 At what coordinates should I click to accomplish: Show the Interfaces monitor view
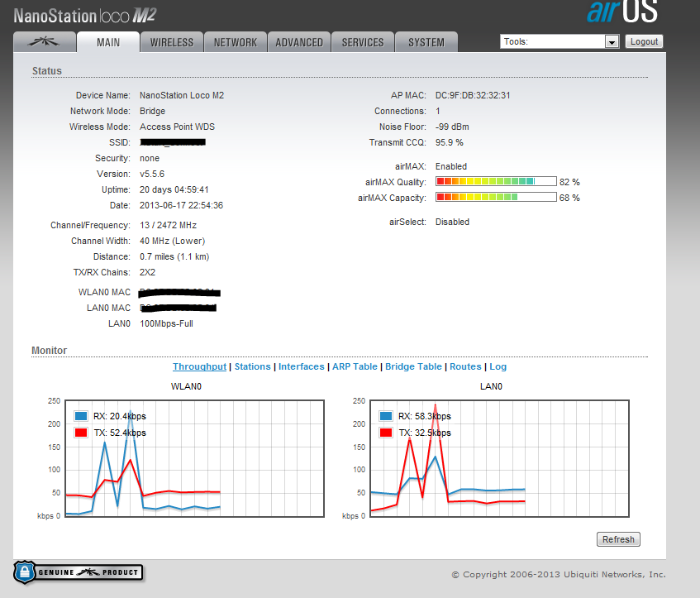[302, 366]
